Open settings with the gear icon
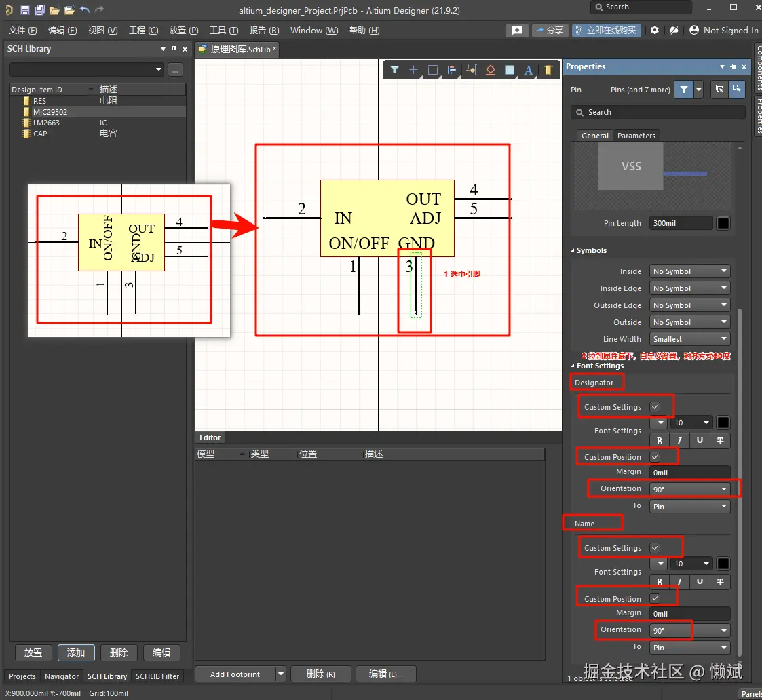 click(x=655, y=30)
